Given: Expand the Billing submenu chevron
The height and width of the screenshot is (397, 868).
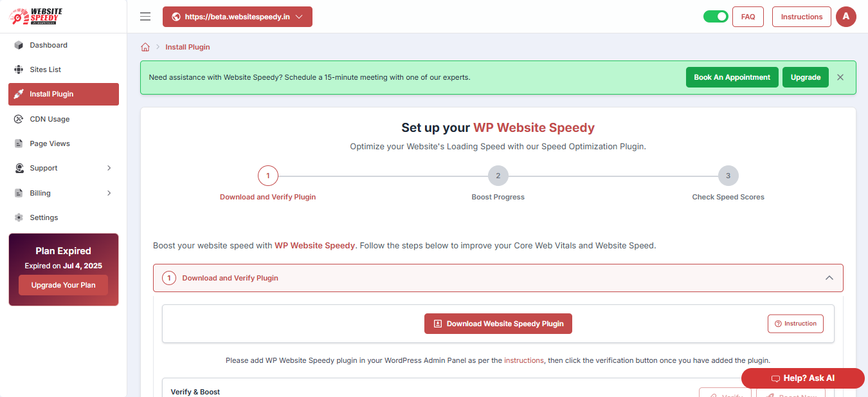Looking at the screenshot, I should click(x=109, y=193).
